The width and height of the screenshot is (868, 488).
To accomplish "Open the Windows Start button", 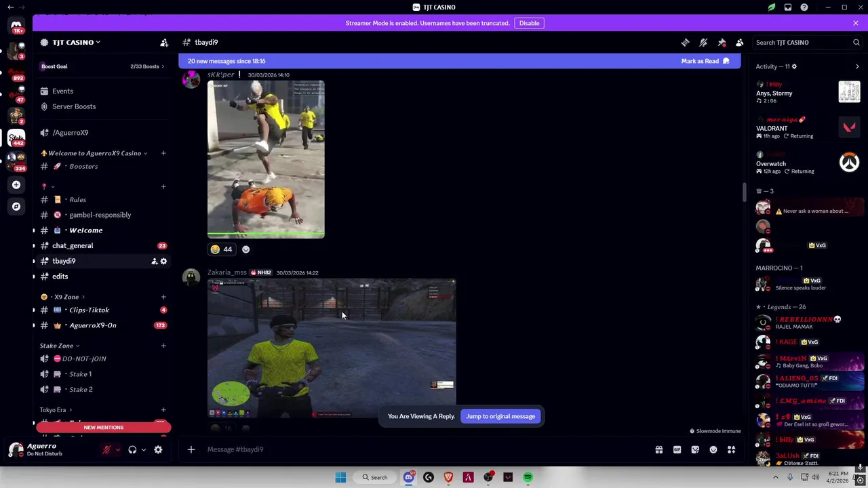I will (340, 477).
